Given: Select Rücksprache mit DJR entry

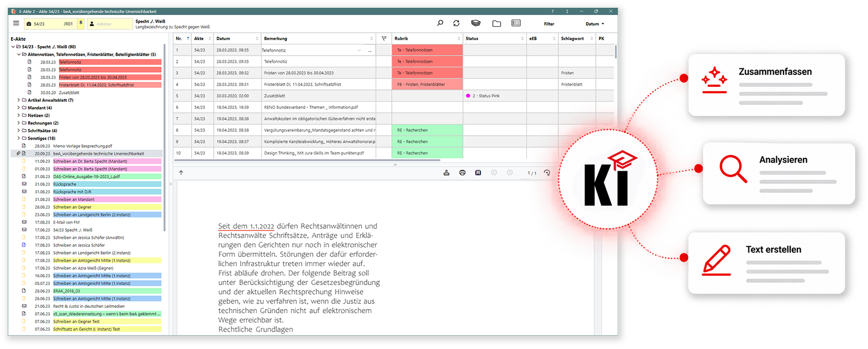Looking at the screenshot, I should [x=107, y=192].
